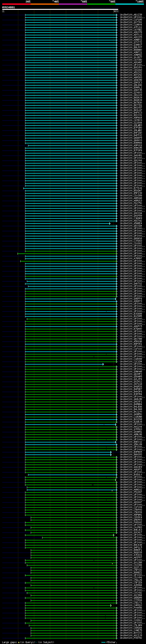Screen dimensions: 146x644
Task: Select the UniRef100_Q9W0A8 label
Action: point(131,371)
